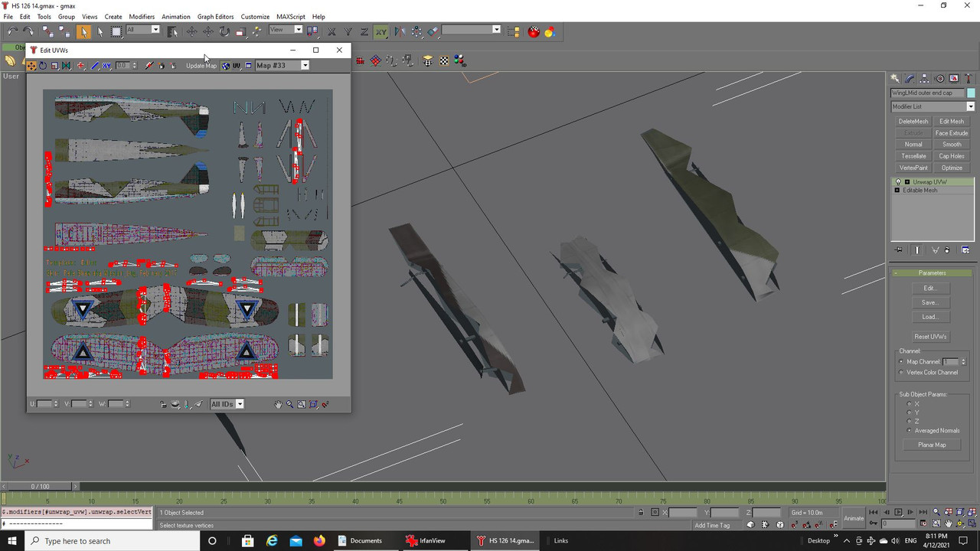Click the Cap Holes button
Screen dimensions: 980x551
coord(952,156)
